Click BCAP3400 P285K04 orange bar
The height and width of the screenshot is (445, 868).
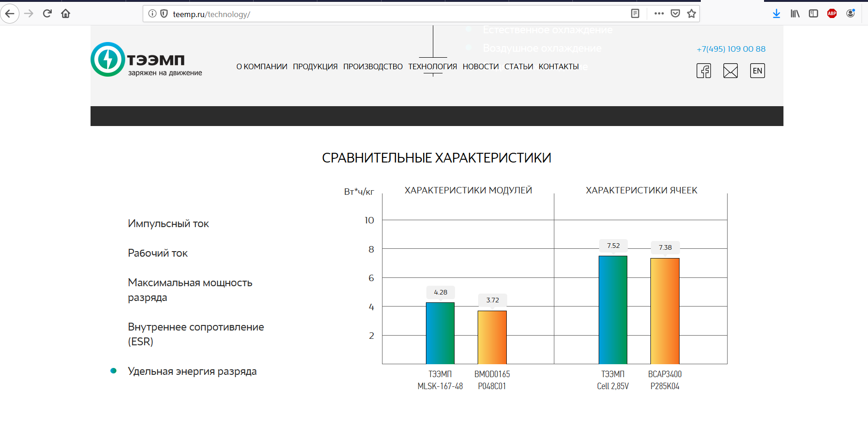(x=665, y=311)
